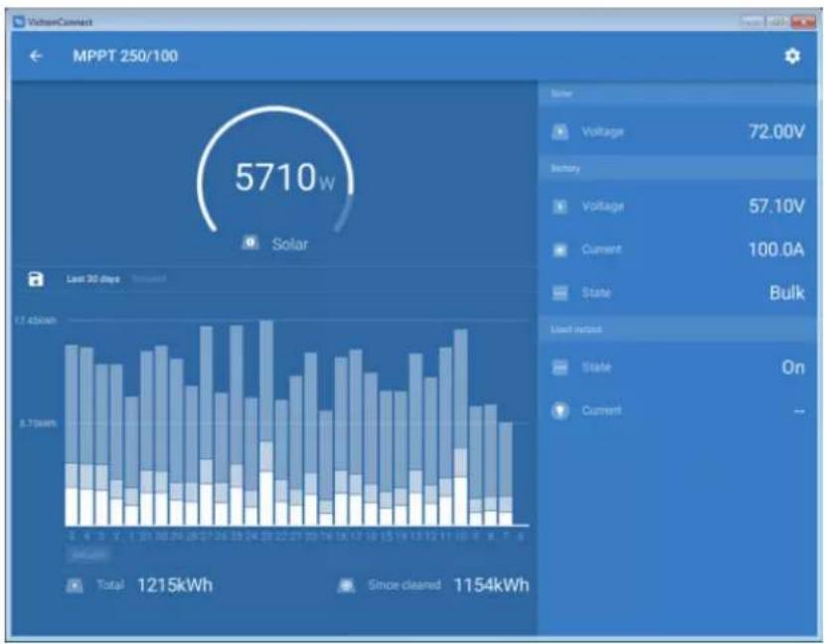Click the Solar label under the gauge
824x644 pixels.
[x=290, y=244]
